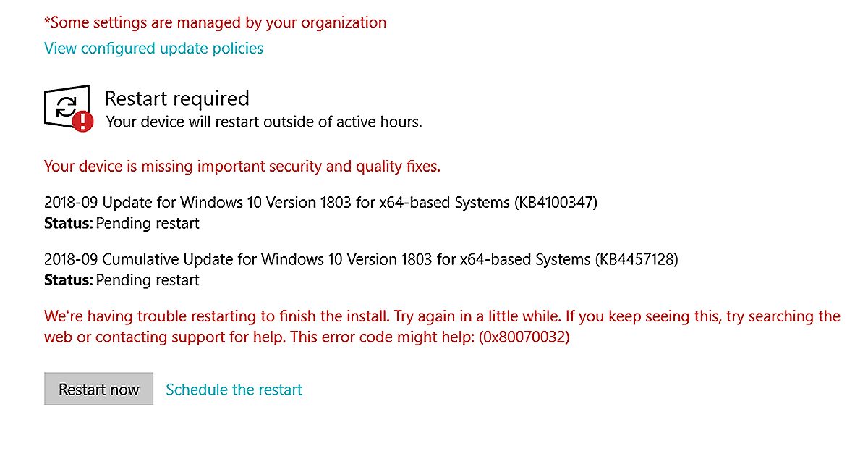868x454 pixels.
Task: Click the Restart required heading
Action: [176, 98]
